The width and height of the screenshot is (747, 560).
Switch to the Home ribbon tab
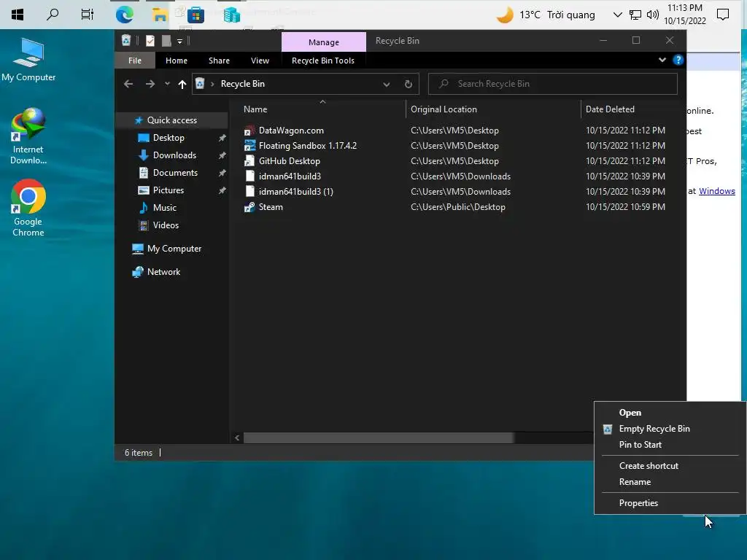[x=177, y=61]
